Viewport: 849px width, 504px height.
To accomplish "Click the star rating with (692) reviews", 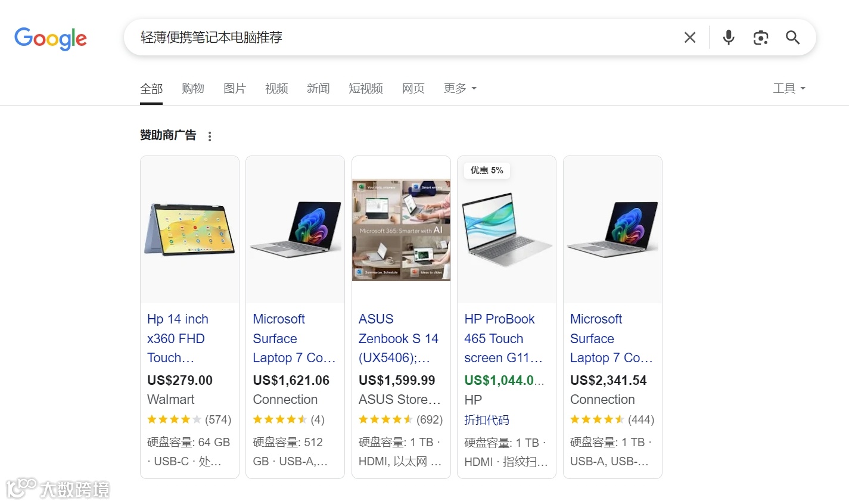I will pyautogui.click(x=401, y=419).
